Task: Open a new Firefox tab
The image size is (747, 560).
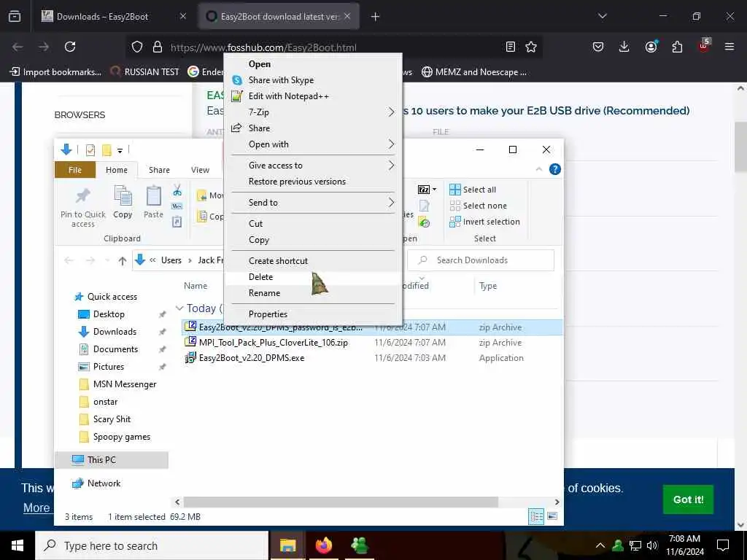Action: point(376,17)
